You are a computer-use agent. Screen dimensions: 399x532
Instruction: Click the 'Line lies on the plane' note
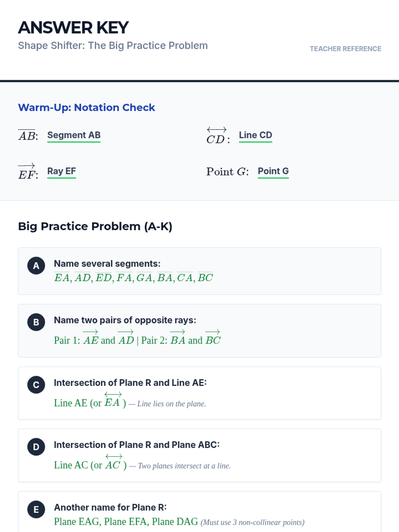(172, 404)
